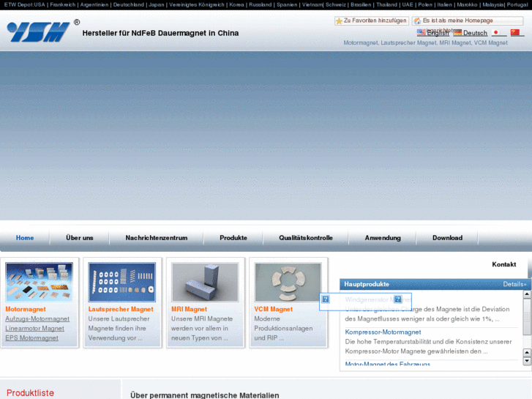Select the Malaysia depot link

pyautogui.click(x=493, y=4)
